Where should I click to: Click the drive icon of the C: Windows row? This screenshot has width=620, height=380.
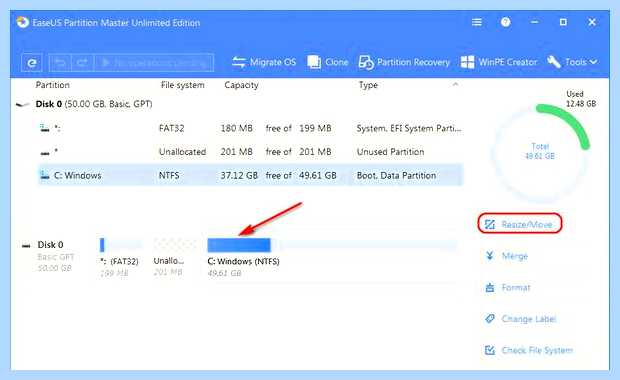coord(45,175)
